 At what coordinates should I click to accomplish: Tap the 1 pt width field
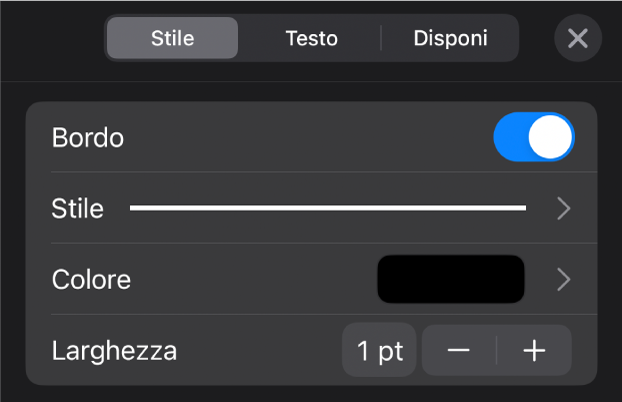pyautogui.click(x=379, y=350)
